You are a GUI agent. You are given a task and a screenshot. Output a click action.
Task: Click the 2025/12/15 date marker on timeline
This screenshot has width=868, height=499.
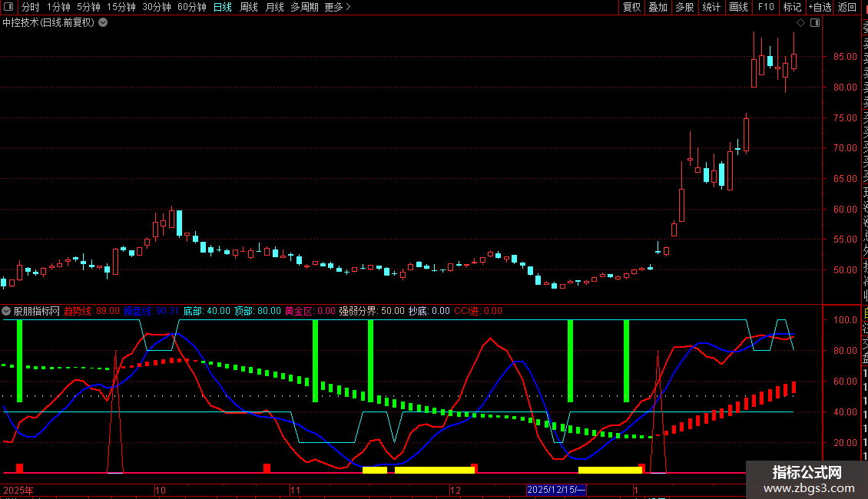tap(556, 490)
